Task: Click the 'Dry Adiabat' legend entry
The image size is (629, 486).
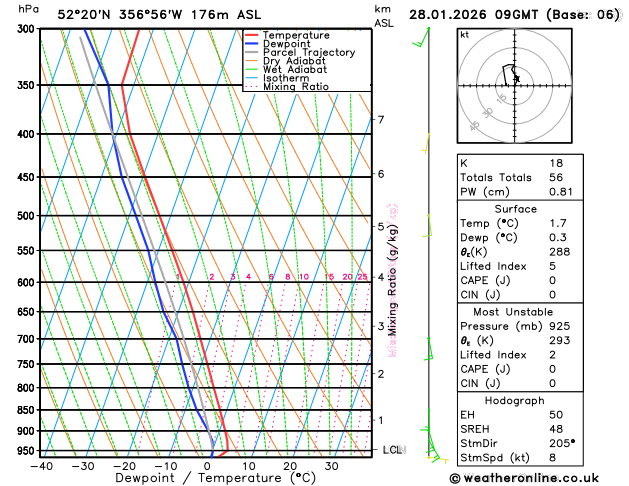Action: 294,61
